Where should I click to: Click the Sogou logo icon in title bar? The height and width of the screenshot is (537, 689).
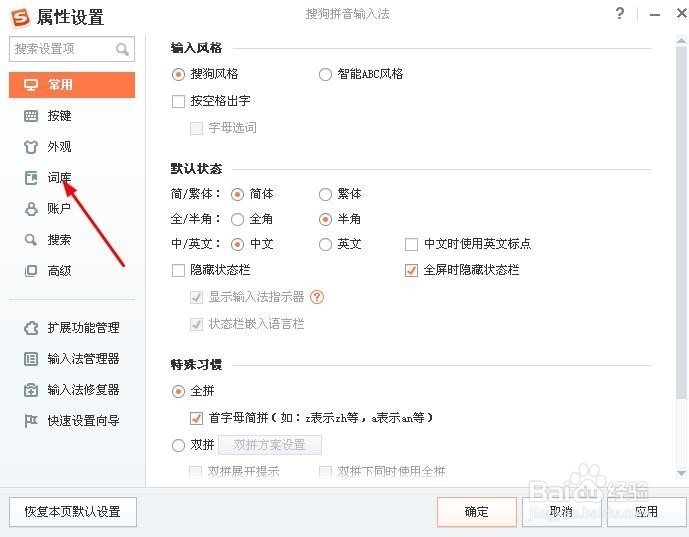tap(20, 17)
